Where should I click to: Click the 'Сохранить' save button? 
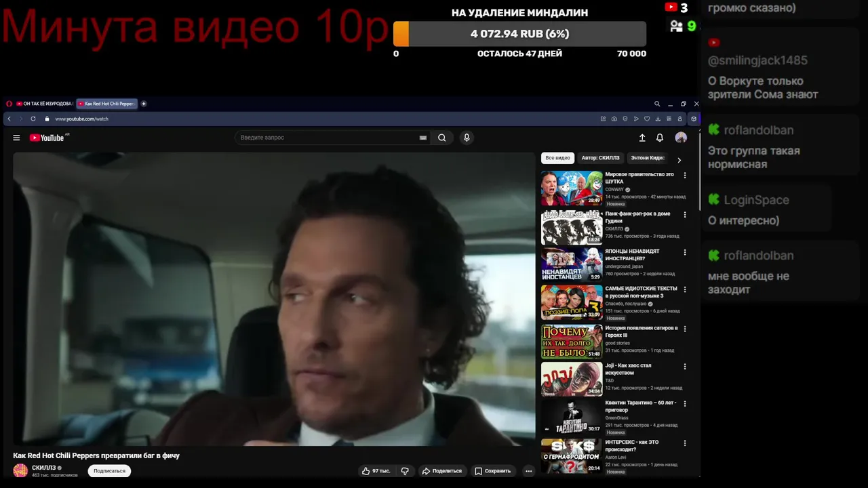click(x=492, y=471)
